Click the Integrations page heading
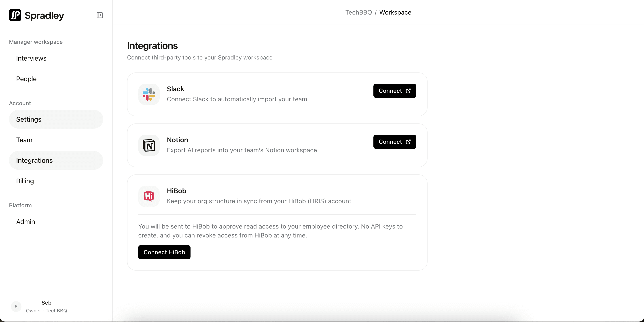 coord(152,46)
